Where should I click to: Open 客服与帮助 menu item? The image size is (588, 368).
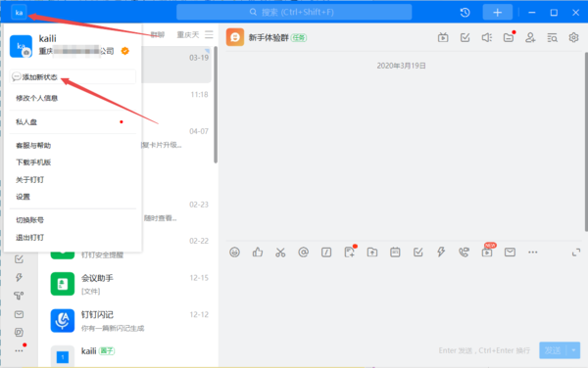click(x=33, y=146)
